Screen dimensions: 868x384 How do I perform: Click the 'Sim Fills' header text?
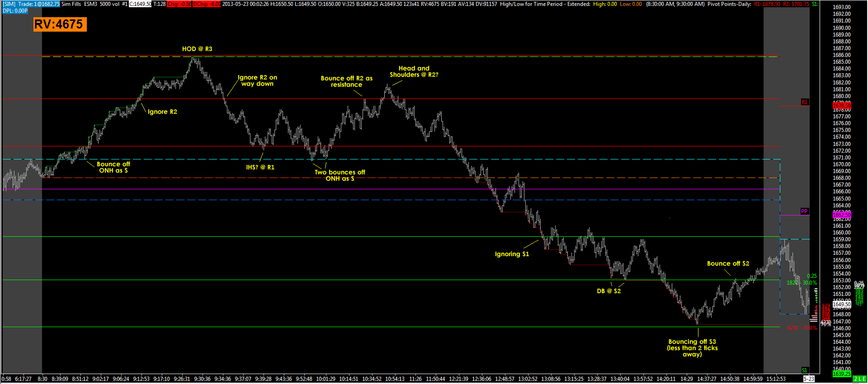point(71,4)
